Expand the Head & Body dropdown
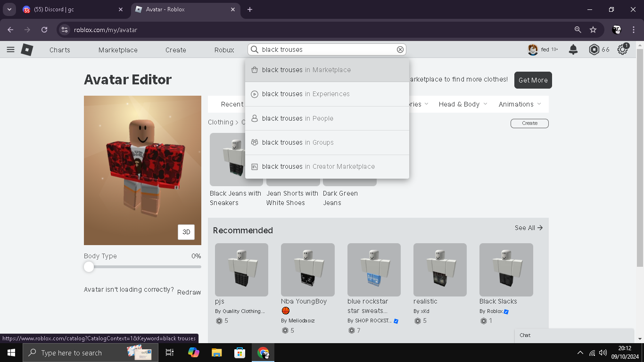644x362 pixels. [462, 104]
